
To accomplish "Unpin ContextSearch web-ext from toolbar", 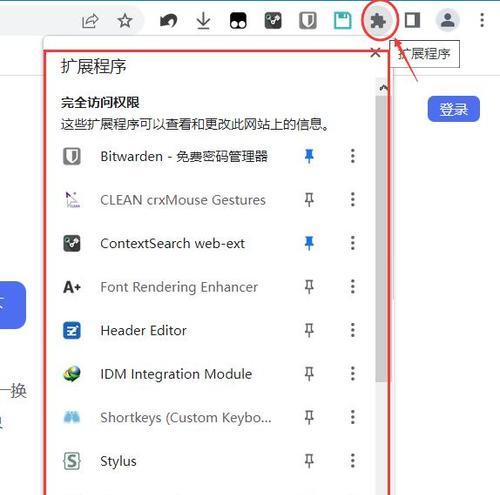I will (309, 243).
